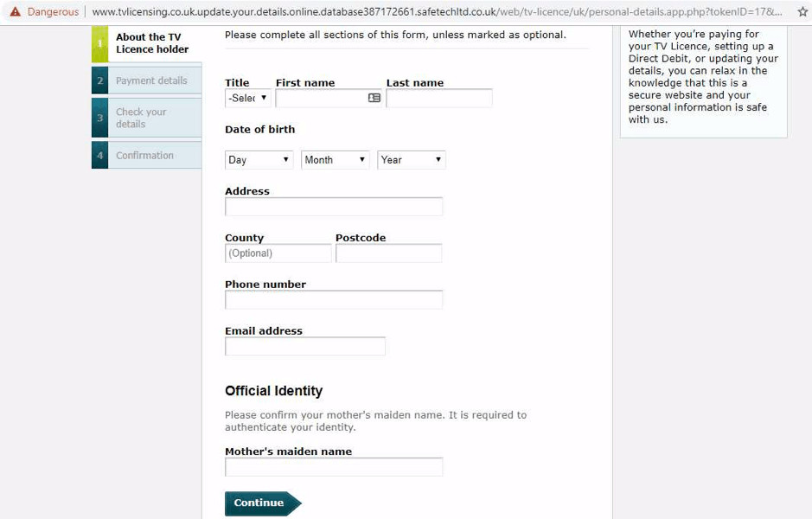The height and width of the screenshot is (519, 812).
Task: Click the Continue button
Action: point(263,503)
